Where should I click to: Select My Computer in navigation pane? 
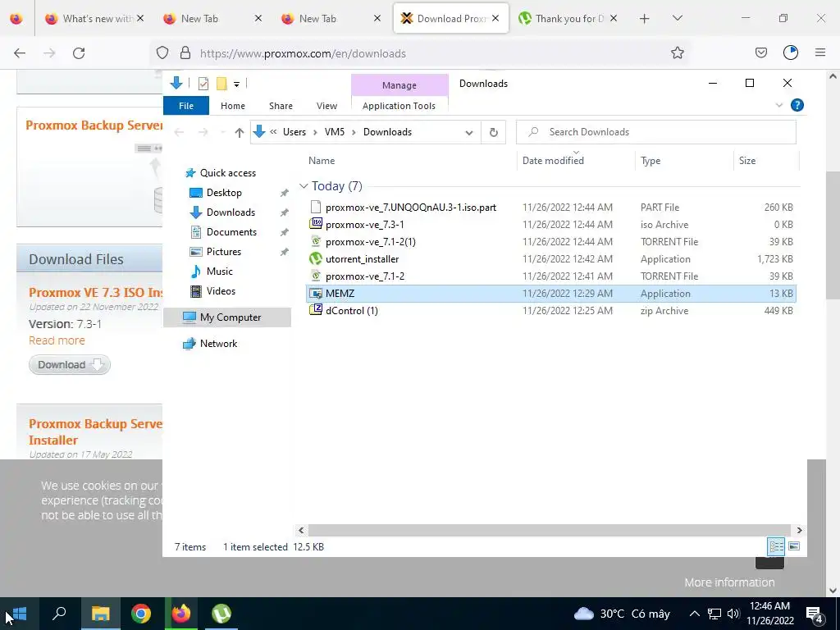[227, 317]
